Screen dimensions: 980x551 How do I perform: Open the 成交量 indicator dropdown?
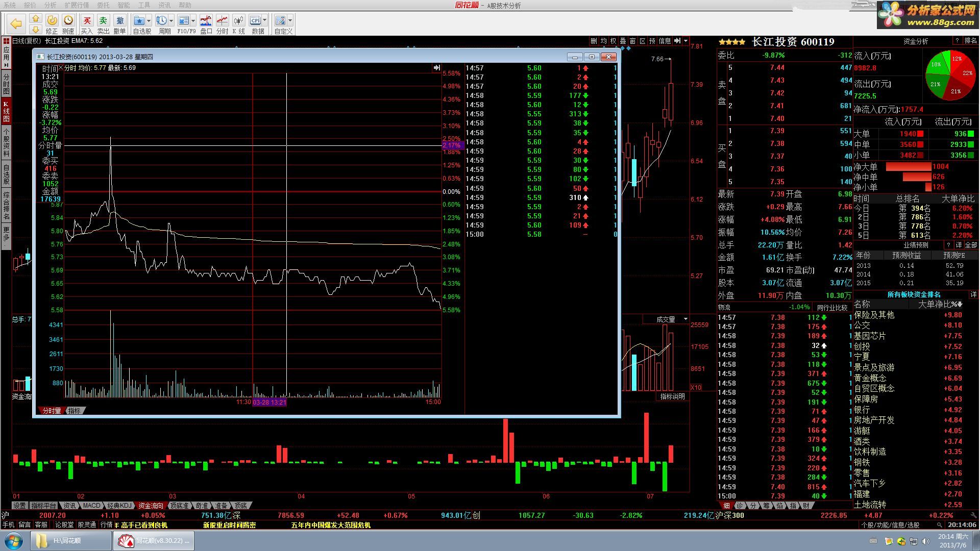[685, 319]
